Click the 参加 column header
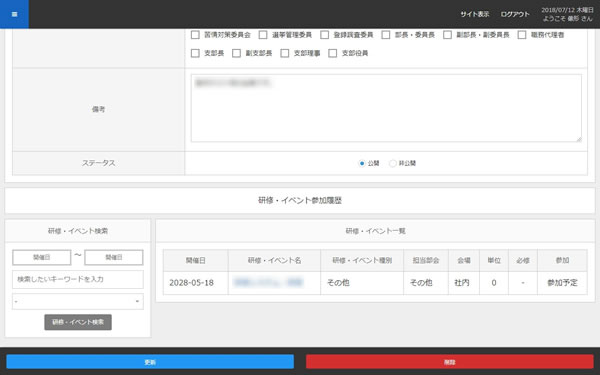Viewport: 600px width, 375px height. click(x=562, y=261)
